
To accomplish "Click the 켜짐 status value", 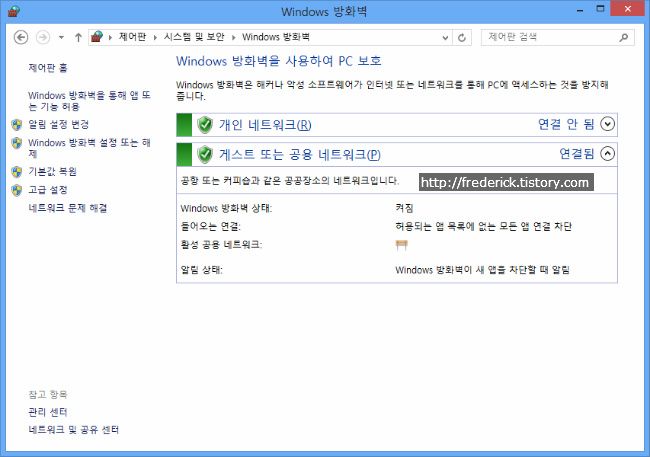I will coord(404,208).
